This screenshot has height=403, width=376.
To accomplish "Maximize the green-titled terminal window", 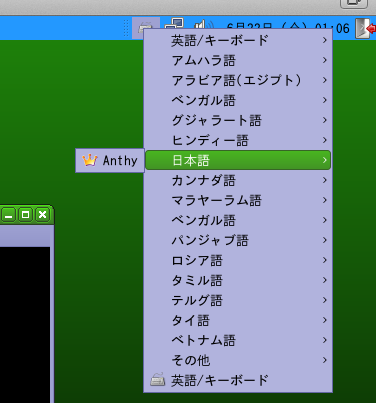I will click(x=25, y=214).
